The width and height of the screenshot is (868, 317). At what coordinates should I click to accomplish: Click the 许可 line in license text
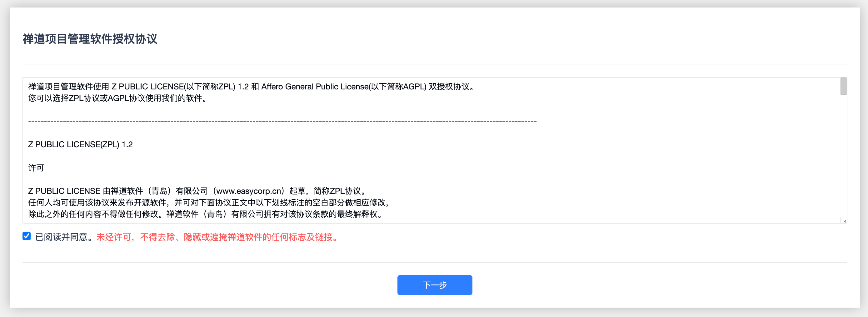click(x=36, y=168)
